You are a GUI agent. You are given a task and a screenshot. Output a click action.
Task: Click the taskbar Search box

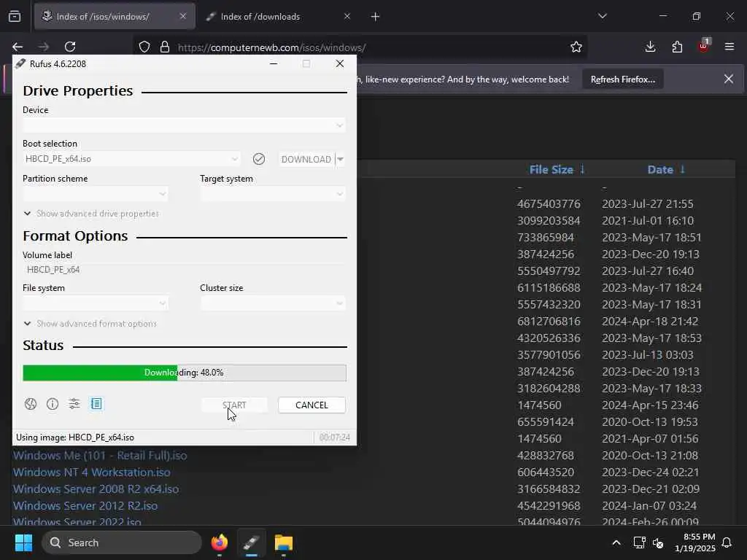(122, 542)
